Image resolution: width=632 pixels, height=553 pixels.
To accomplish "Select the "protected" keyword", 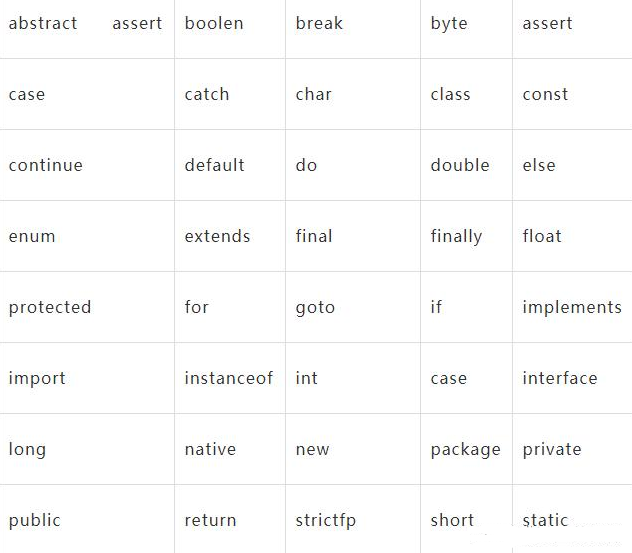I will click(x=50, y=307).
